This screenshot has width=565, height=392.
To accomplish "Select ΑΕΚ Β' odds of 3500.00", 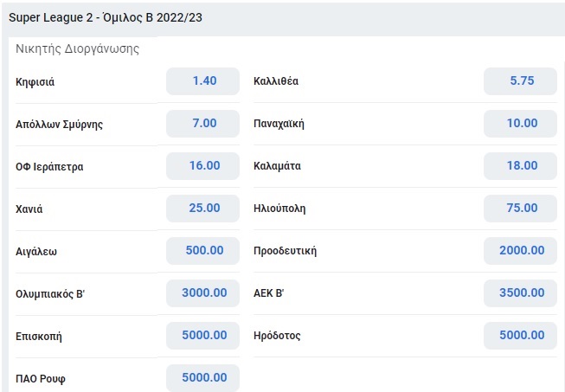I will 520,293.
